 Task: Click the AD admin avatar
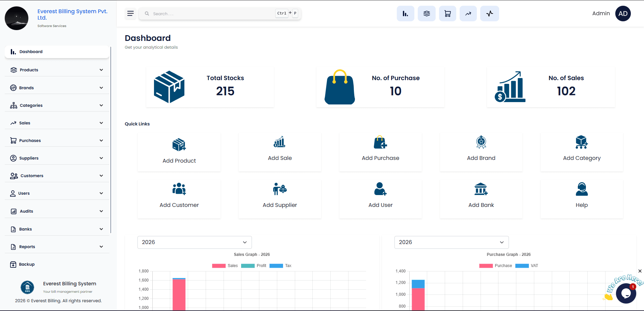623,14
